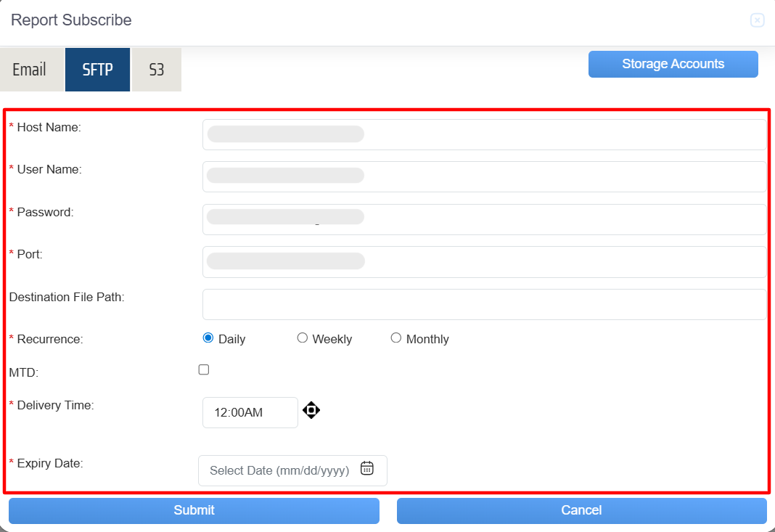
Task: Select the Weekly recurrence option
Action: [x=303, y=337]
